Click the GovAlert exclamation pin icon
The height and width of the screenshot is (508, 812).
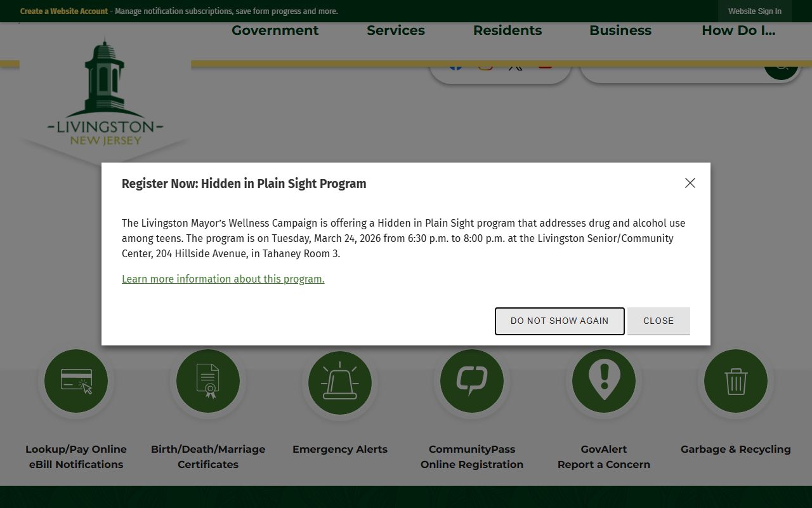[x=604, y=381]
